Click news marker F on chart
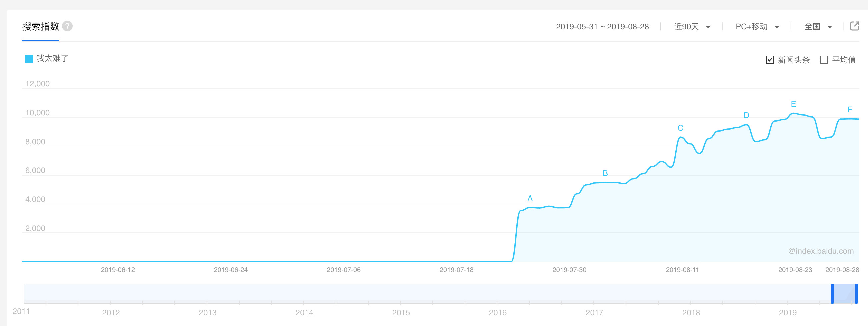Viewport: 868px width, 326px height. pos(850,110)
